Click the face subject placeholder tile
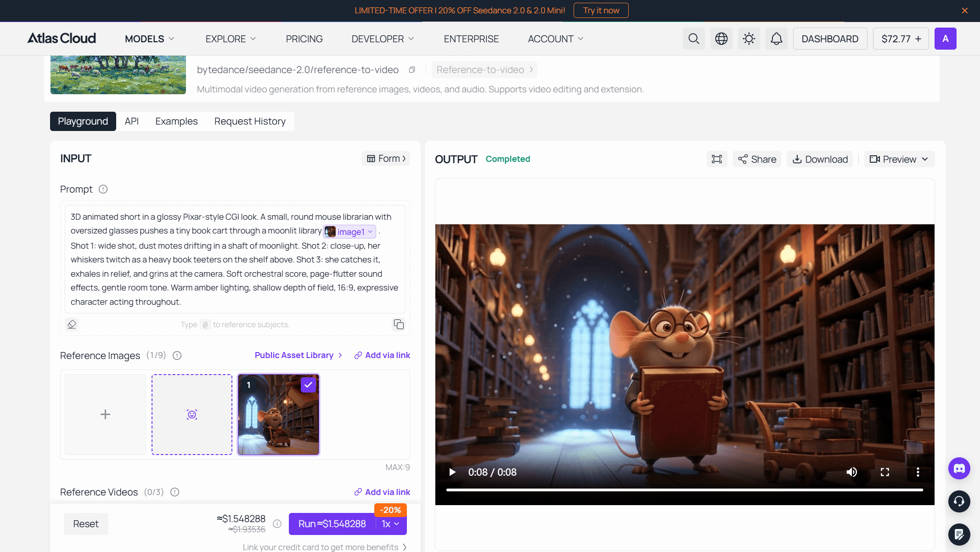The height and width of the screenshot is (552, 980). tap(192, 415)
